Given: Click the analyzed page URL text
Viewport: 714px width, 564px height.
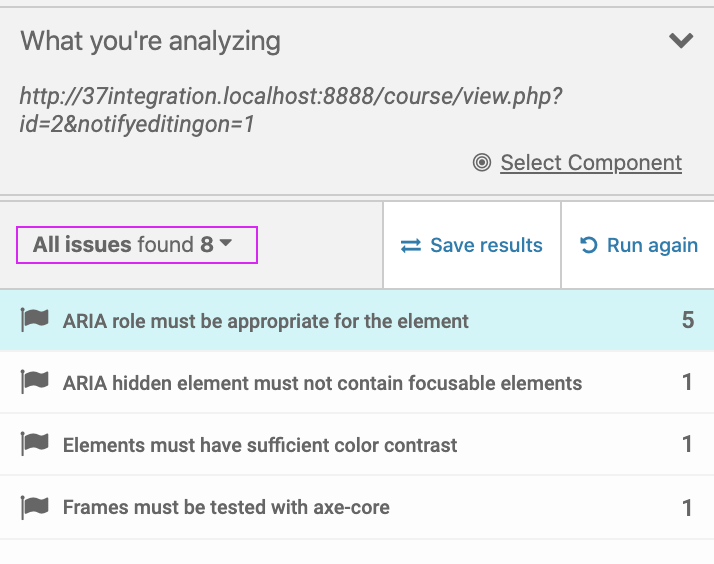Looking at the screenshot, I should [x=291, y=110].
